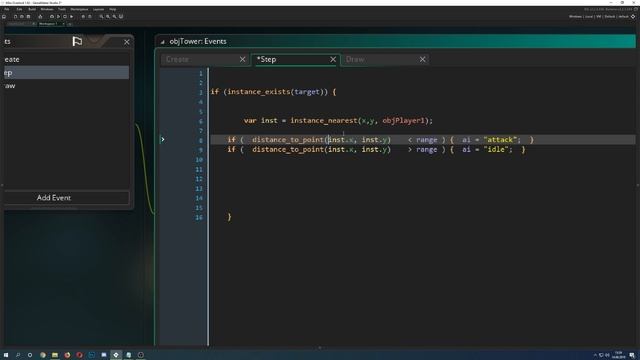The image size is (640, 360).
Task: Open Chrome from the taskbar
Action: pos(42,355)
